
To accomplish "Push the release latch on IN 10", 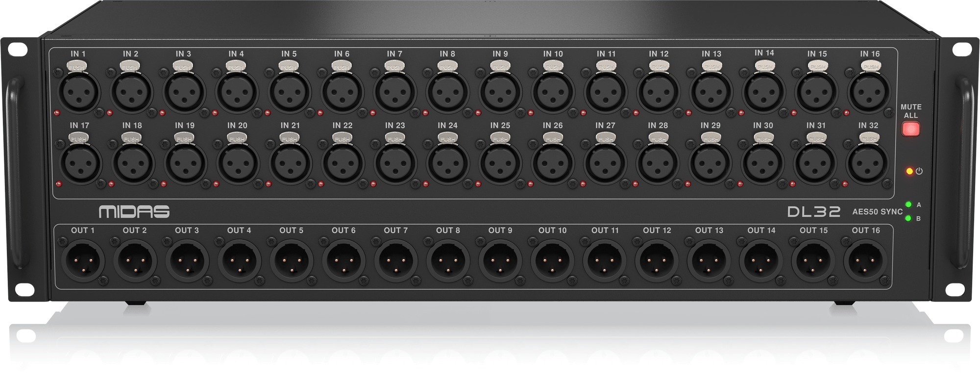I will (553, 66).
